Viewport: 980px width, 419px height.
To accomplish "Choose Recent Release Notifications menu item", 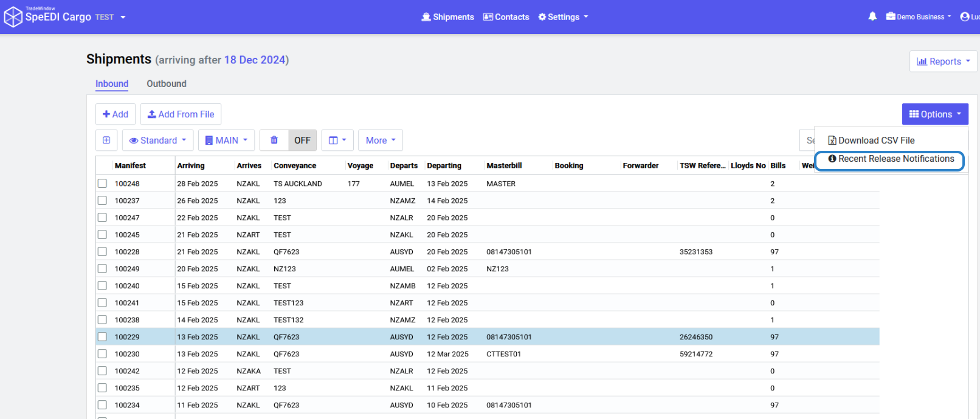I will (891, 159).
